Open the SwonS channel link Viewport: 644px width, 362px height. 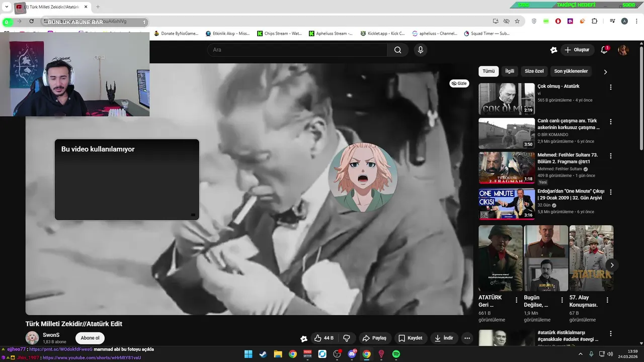(x=51, y=335)
